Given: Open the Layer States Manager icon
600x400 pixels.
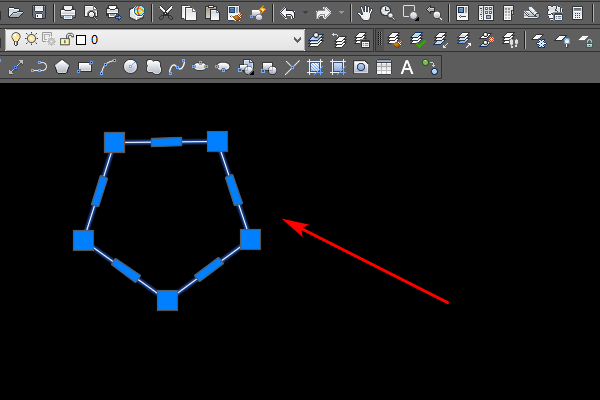Looking at the screenshot, I should (x=362, y=40).
